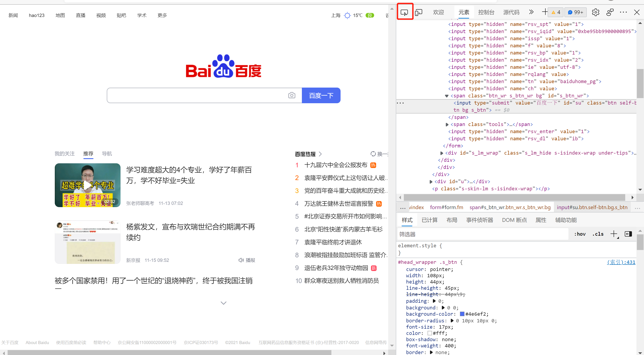Click the Baidu logo
This screenshot has height=355, width=644.
coord(224,66)
